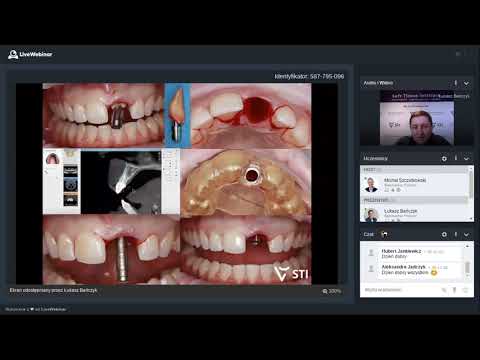Viewport: 480px width, 360px height.
Task: Click the icon next to Czat title
Action: [x=384, y=234]
